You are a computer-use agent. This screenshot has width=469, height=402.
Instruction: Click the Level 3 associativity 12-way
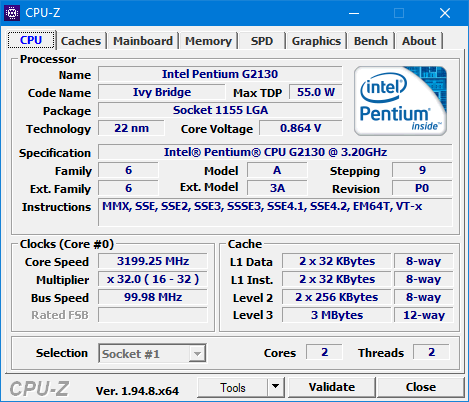[x=424, y=315]
